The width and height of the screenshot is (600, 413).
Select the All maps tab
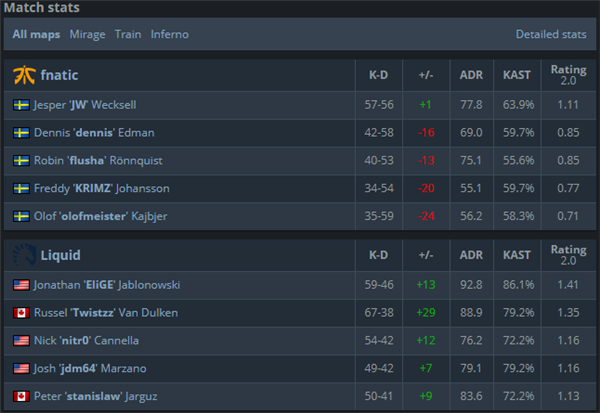point(36,34)
